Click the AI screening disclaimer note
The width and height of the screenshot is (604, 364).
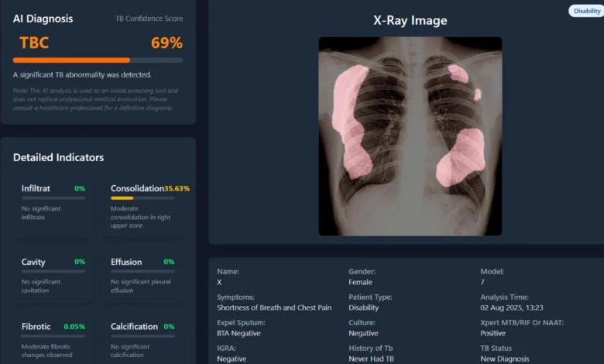tap(95, 99)
